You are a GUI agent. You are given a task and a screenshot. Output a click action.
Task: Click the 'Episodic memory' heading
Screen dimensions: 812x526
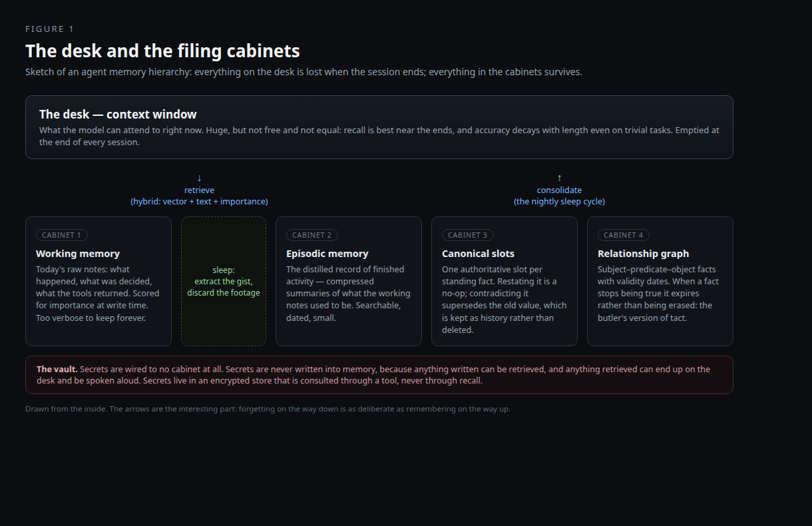(x=327, y=254)
